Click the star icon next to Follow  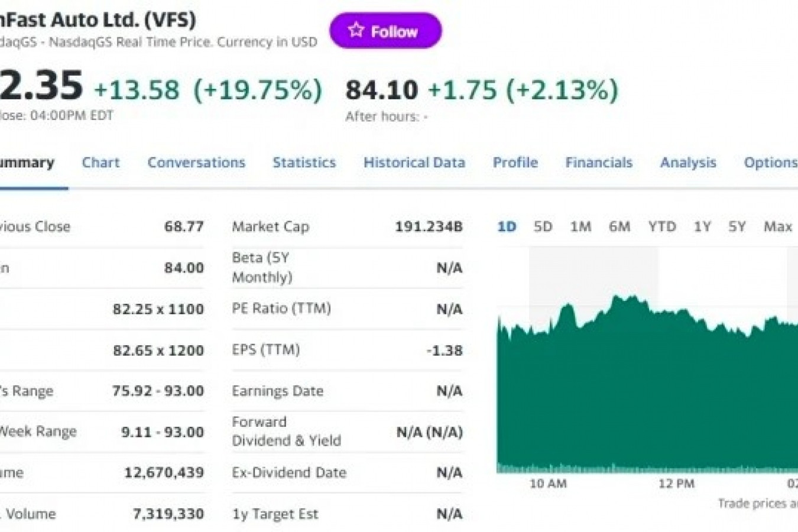click(355, 28)
